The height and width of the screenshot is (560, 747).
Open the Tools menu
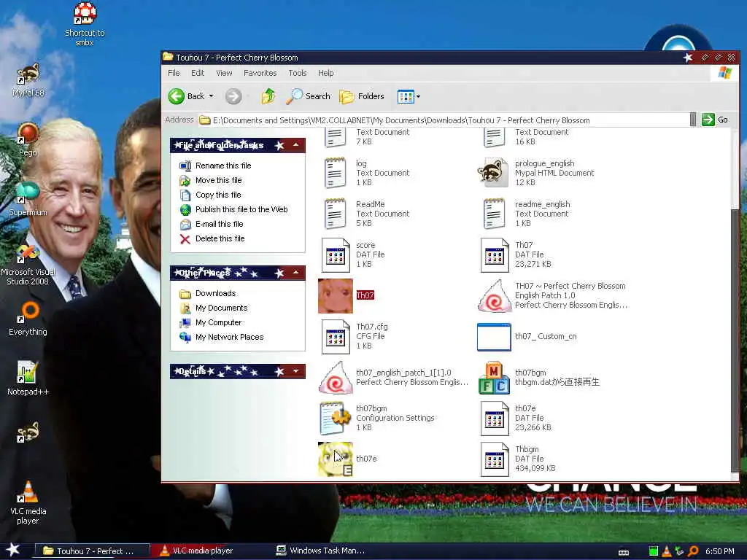pos(298,73)
